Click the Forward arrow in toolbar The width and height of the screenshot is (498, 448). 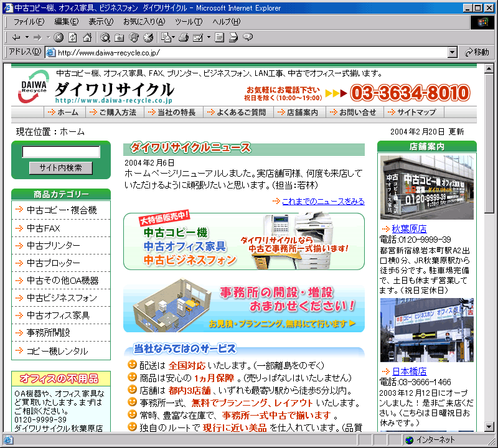tap(37, 37)
